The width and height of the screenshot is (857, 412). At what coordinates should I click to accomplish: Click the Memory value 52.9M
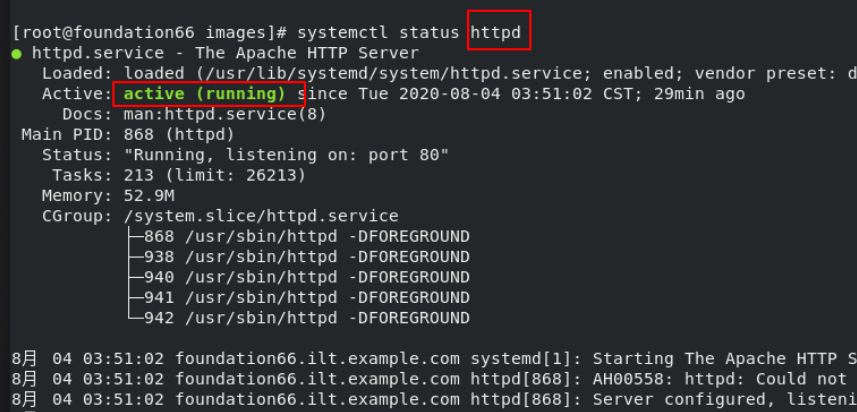(149, 196)
